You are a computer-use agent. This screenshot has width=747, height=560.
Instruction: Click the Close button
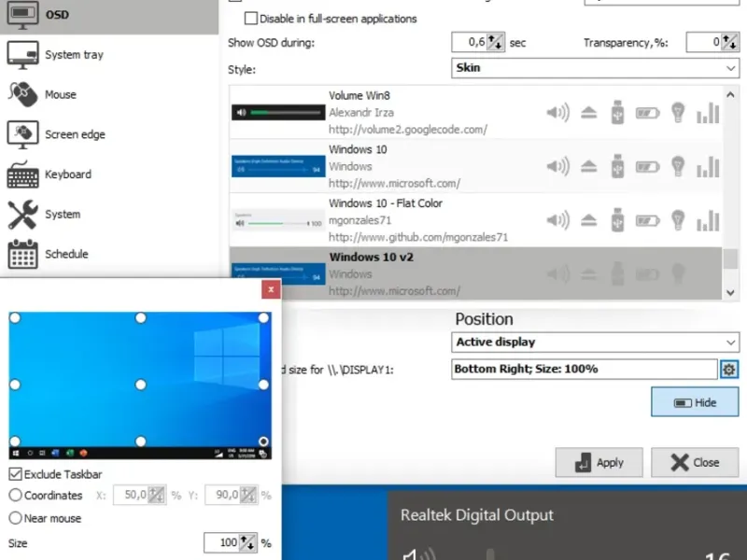695,462
